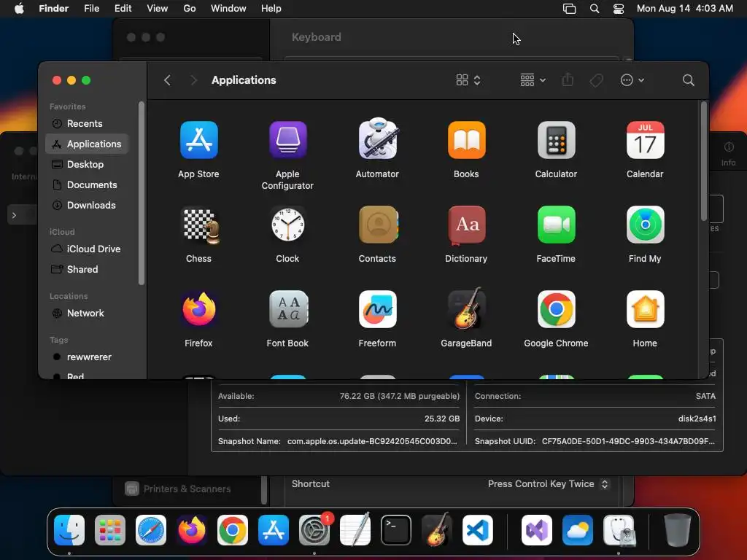This screenshot has height=560, width=747.
Task: Open Launchpad from the Dock
Action: click(x=110, y=530)
